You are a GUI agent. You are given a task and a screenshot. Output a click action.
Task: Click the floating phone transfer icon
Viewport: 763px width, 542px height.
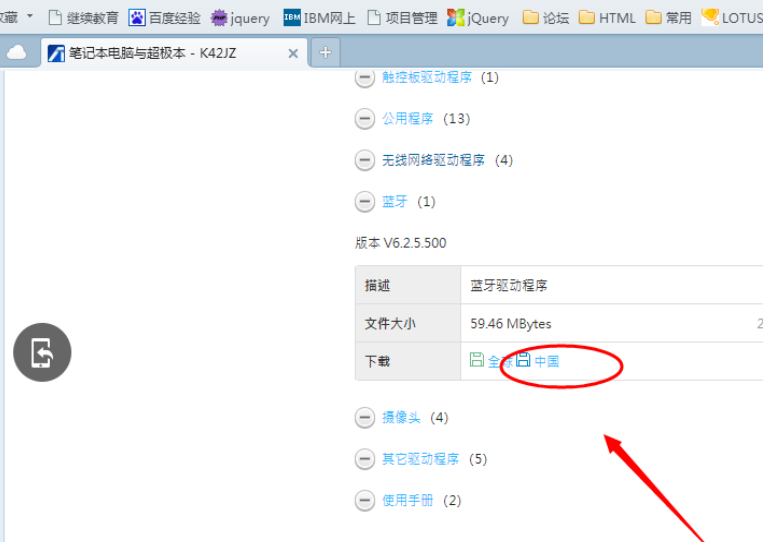click(x=42, y=352)
